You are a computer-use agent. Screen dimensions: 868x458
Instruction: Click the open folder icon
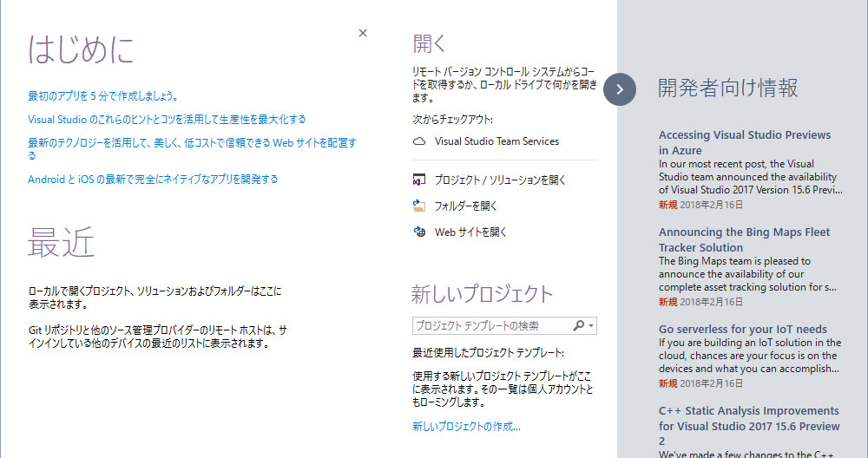[x=419, y=206]
